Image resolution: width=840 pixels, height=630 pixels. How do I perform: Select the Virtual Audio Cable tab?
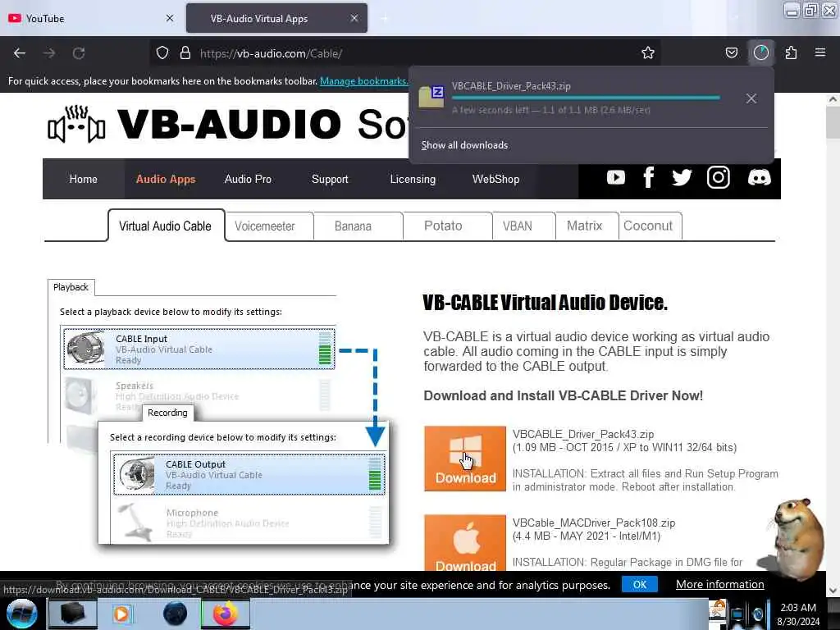[x=166, y=226]
